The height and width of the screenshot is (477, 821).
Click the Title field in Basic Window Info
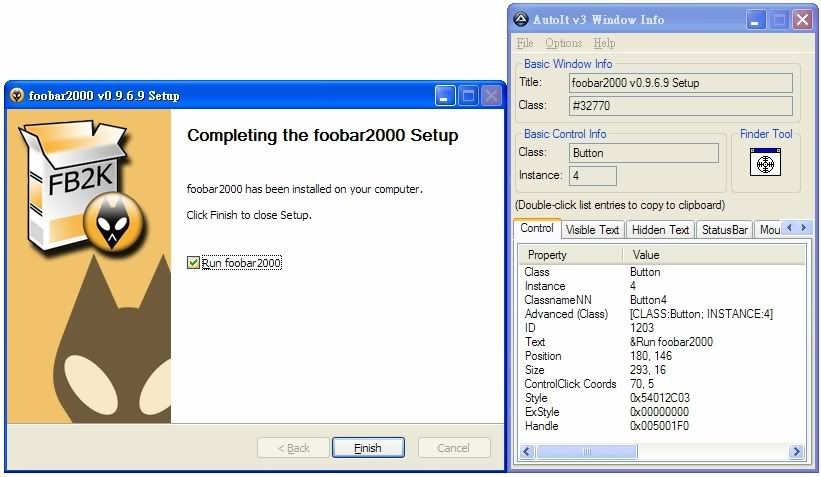680,83
